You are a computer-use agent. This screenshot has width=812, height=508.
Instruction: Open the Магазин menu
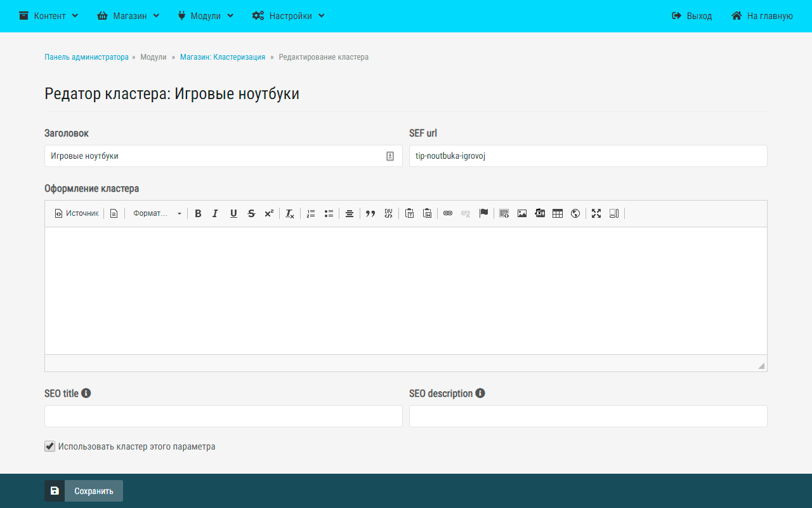[128, 16]
